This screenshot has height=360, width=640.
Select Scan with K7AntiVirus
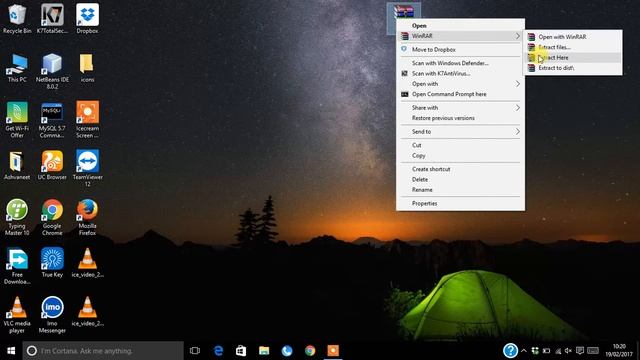(x=460, y=73)
